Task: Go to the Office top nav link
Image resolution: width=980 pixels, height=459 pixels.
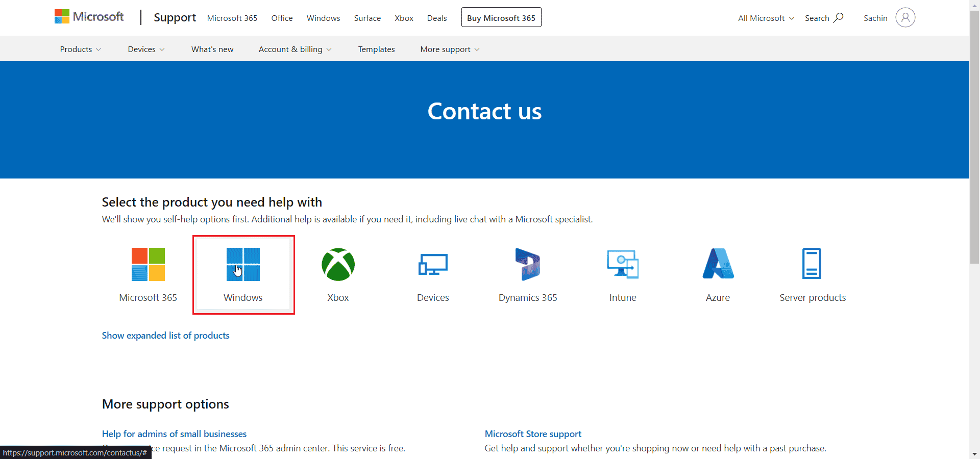Action: tap(282, 18)
